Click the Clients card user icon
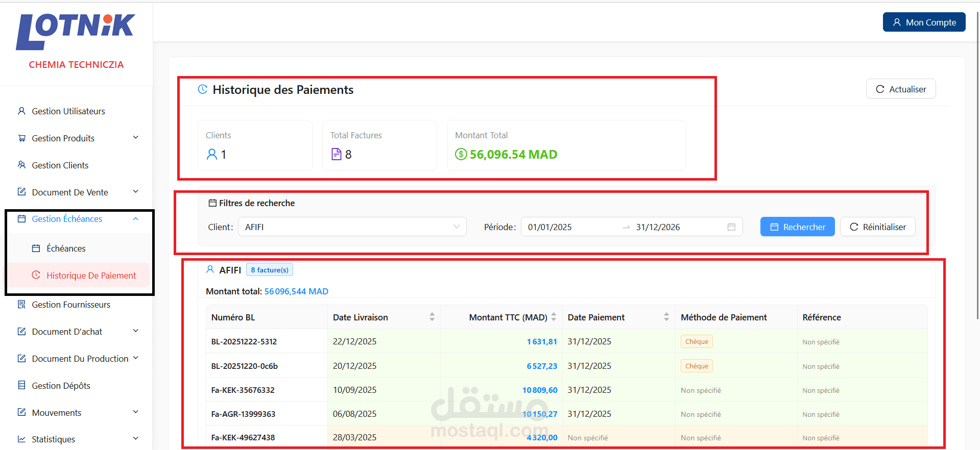 211,154
